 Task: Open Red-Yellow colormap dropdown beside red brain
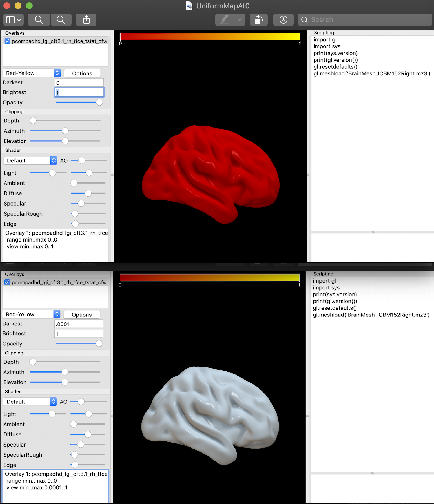[32, 73]
